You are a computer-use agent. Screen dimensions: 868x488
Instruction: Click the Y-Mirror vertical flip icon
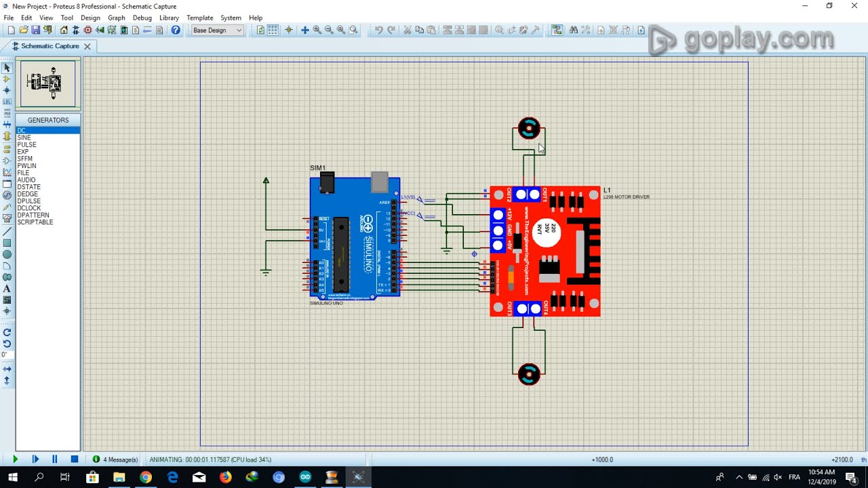pyautogui.click(x=7, y=381)
